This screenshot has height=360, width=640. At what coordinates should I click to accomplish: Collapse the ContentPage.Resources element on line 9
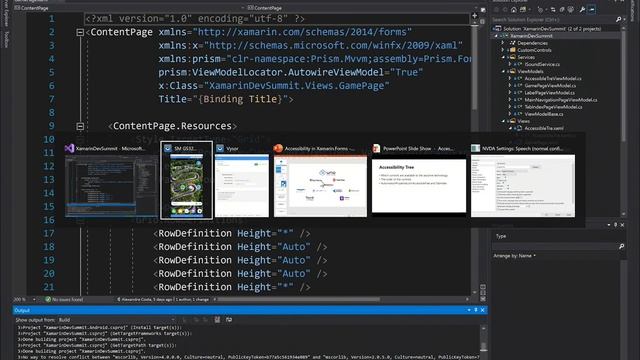point(80,126)
